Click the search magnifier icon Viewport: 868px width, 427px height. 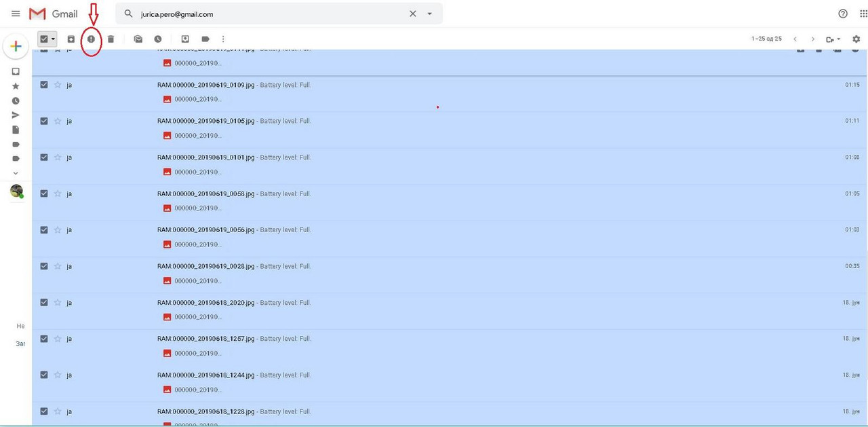pos(128,14)
